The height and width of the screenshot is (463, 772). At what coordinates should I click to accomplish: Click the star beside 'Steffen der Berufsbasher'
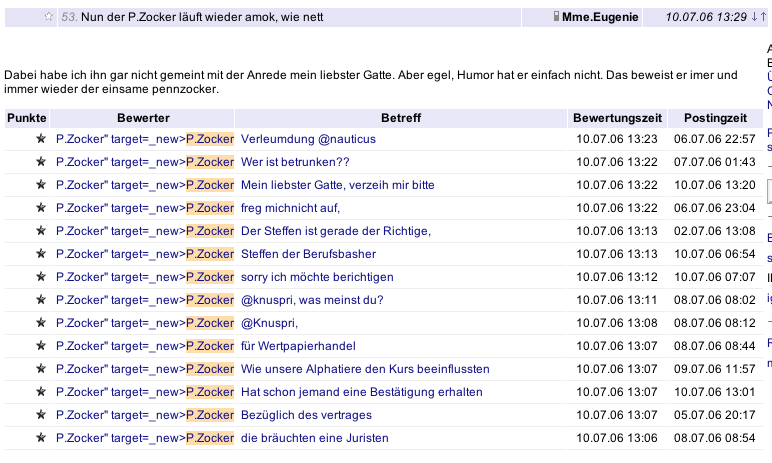coord(41,254)
